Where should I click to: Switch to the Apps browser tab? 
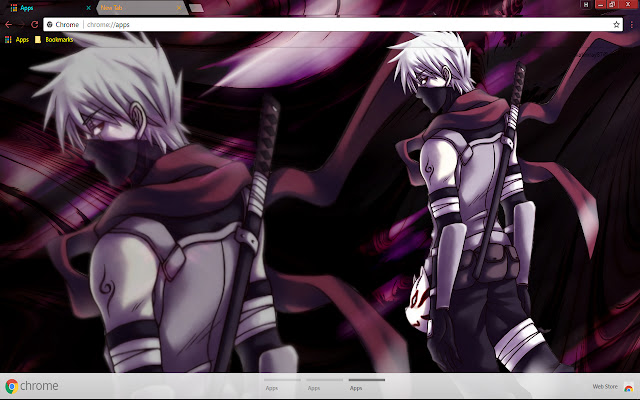pos(49,8)
